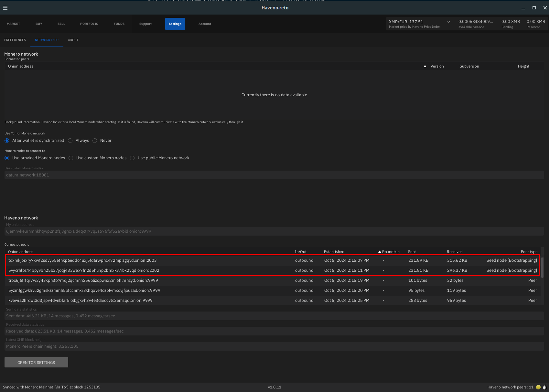Select After wallet is synchronized radio
This screenshot has width=549, height=392.
click(x=7, y=141)
